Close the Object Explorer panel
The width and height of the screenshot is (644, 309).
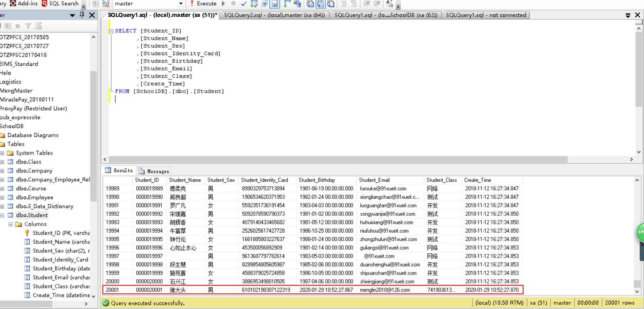tap(92, 15)
